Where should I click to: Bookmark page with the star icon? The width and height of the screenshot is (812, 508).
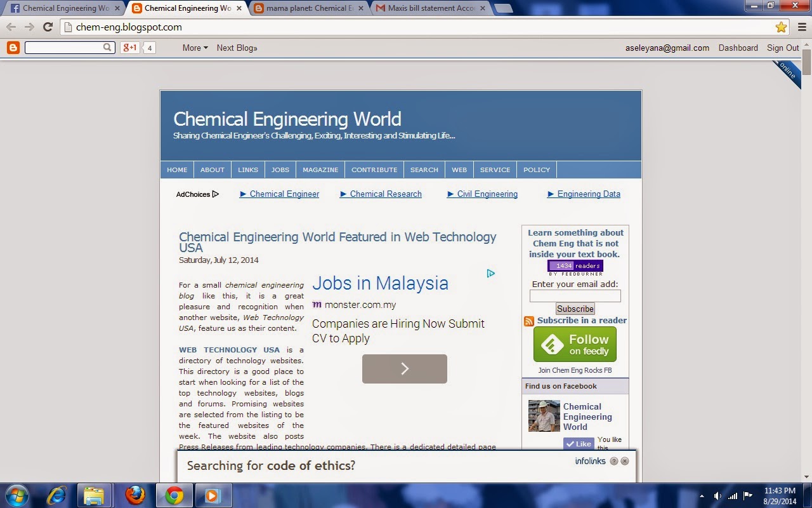point(781,27)
